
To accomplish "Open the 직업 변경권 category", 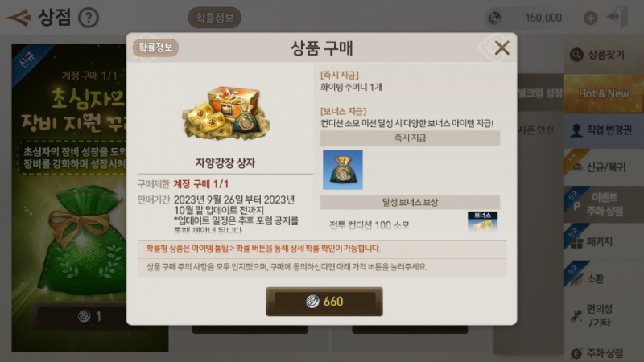I will pos(604,130).
